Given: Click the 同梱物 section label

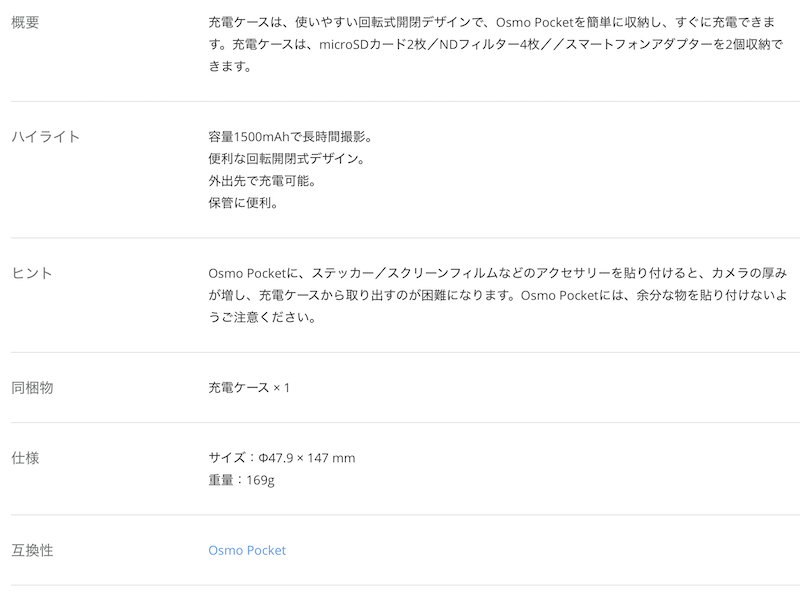Looking at the screenshot, I should click(x=32, y=388).
